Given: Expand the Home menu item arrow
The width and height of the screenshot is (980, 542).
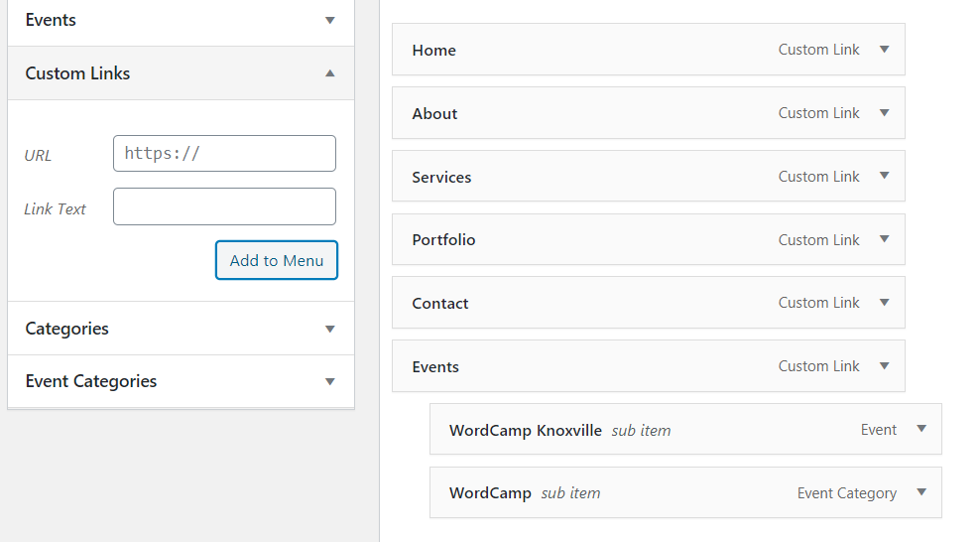Looking at the screenshot, I should pos(884,50).
